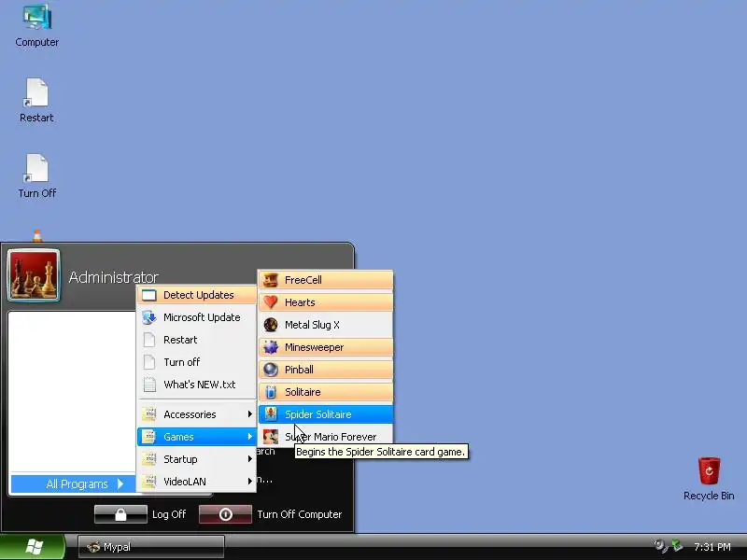Image resolution: width=747 pixels, height=560 pixels.
Task: Click the Administrator user name text
Action: (x=113, y=277)
